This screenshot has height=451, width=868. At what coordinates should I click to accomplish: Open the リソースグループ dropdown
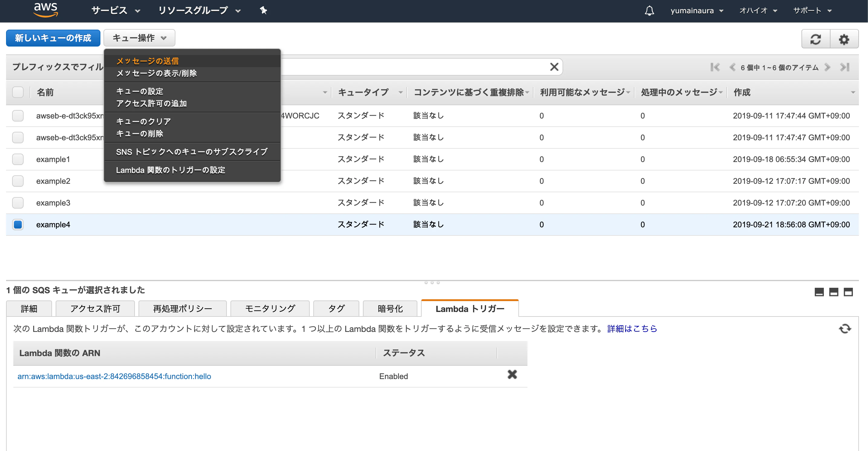click(200, 11)
